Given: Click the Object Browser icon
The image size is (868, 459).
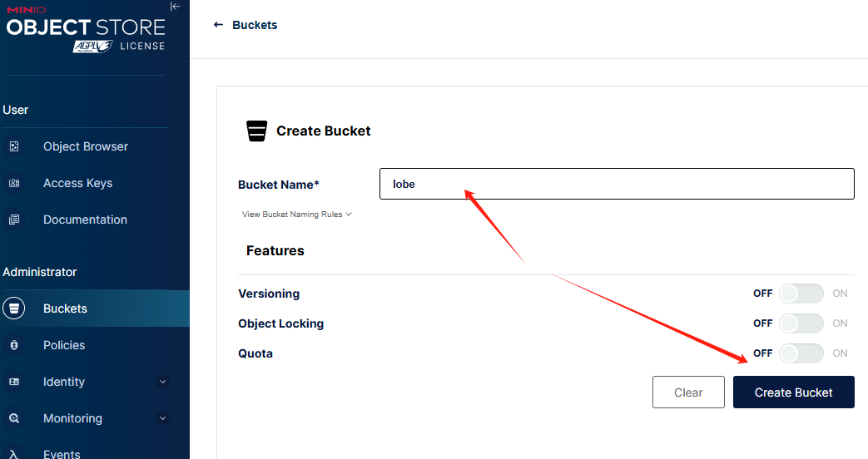Looking at the screenshot, I should point(14,146).
